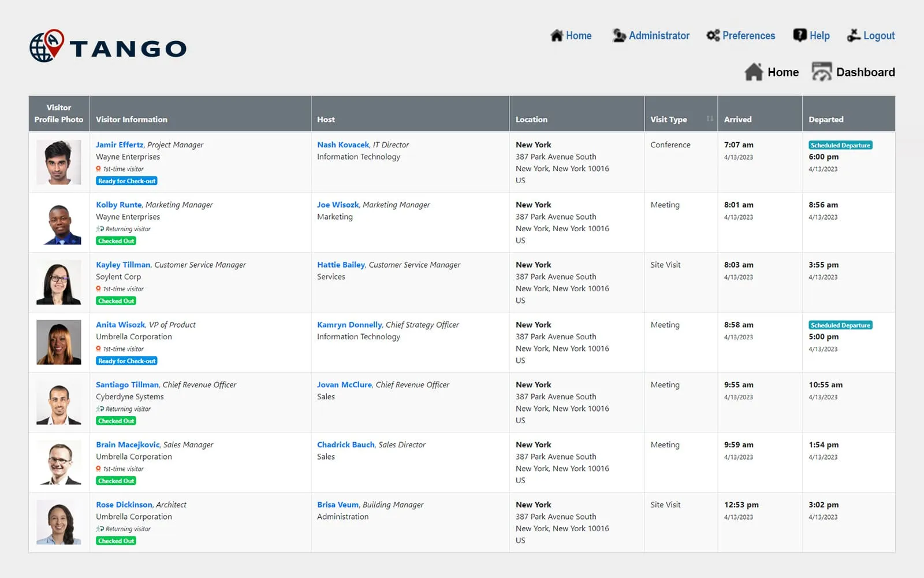924x578 pixels.
Task: Click Ready for Check-out badge for Anita Wisozk
Action: [x=126, y=361]
